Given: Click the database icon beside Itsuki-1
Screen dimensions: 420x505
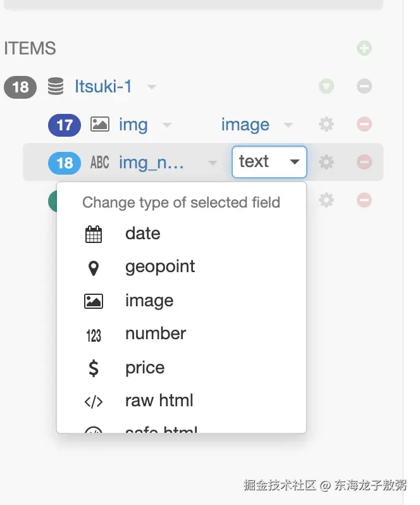Looking at the screenshot, I should pos(56,86).
